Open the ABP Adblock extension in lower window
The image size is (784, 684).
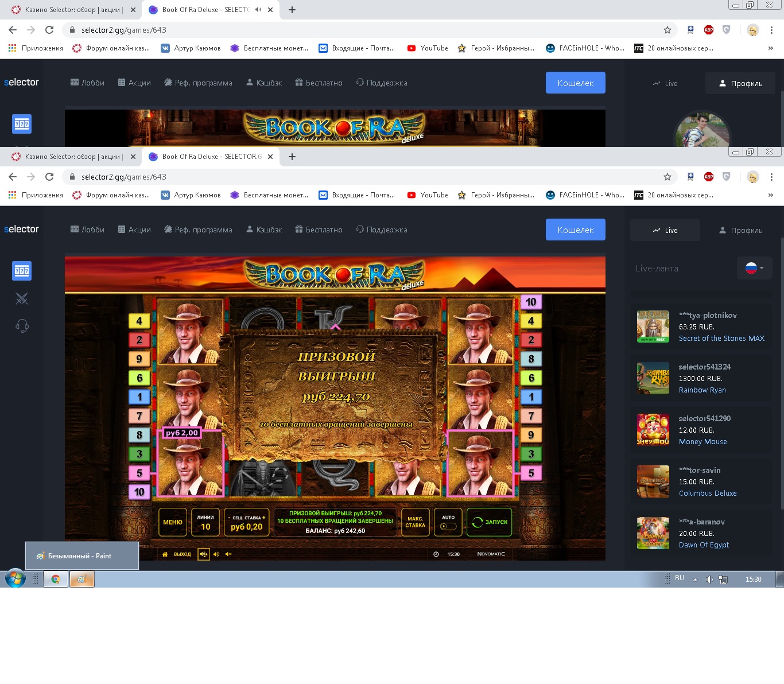tap(709, 177)
